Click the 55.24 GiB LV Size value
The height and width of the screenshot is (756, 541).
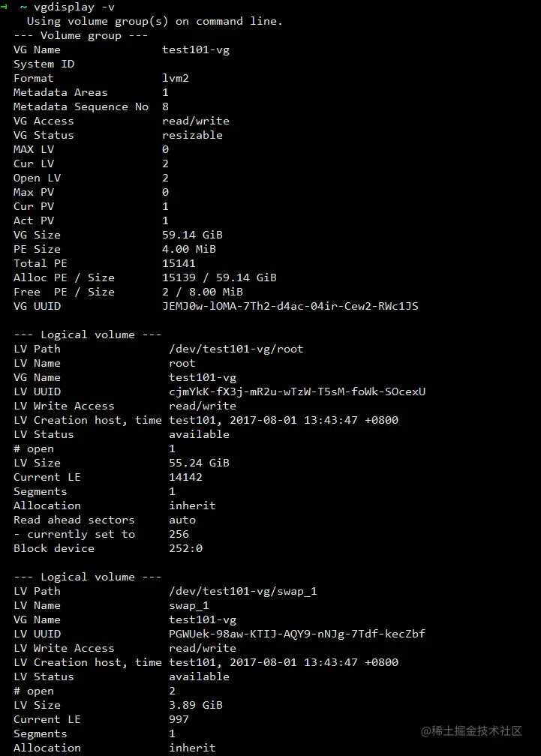pos(199,463)
